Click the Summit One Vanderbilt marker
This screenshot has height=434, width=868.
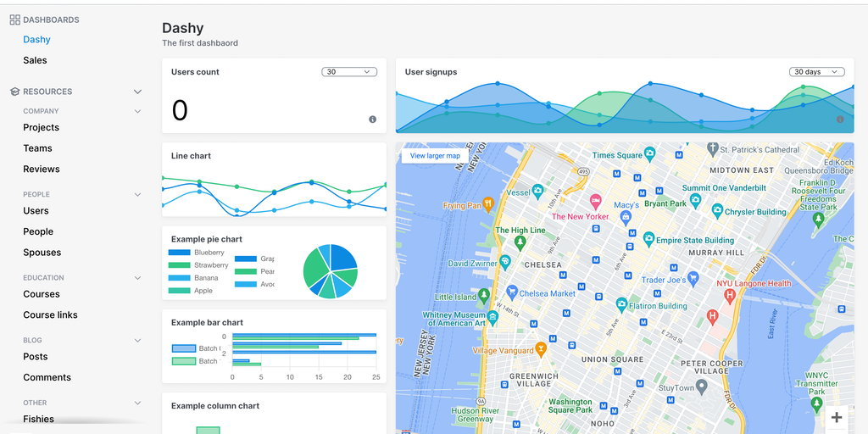[x=696, y=199]
